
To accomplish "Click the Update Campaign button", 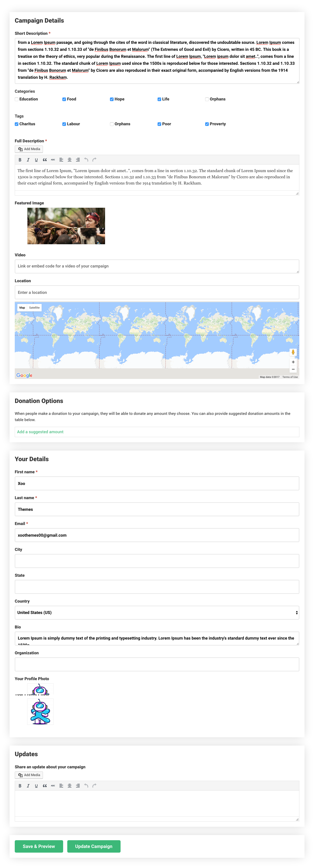I will pyautogui.click(x=94, y=846).
